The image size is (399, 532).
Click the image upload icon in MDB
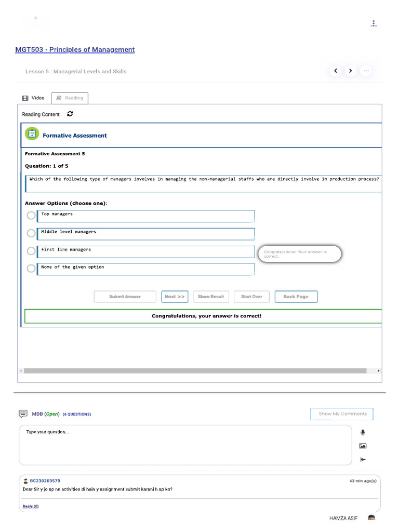(x=363, y=446)
